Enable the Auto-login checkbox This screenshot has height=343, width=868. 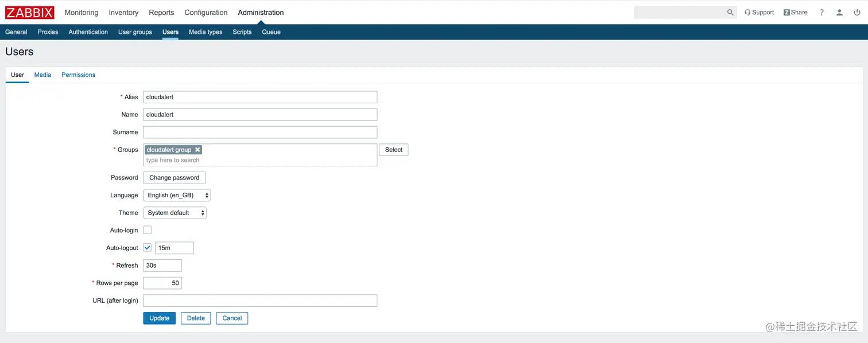click(148, 230)
